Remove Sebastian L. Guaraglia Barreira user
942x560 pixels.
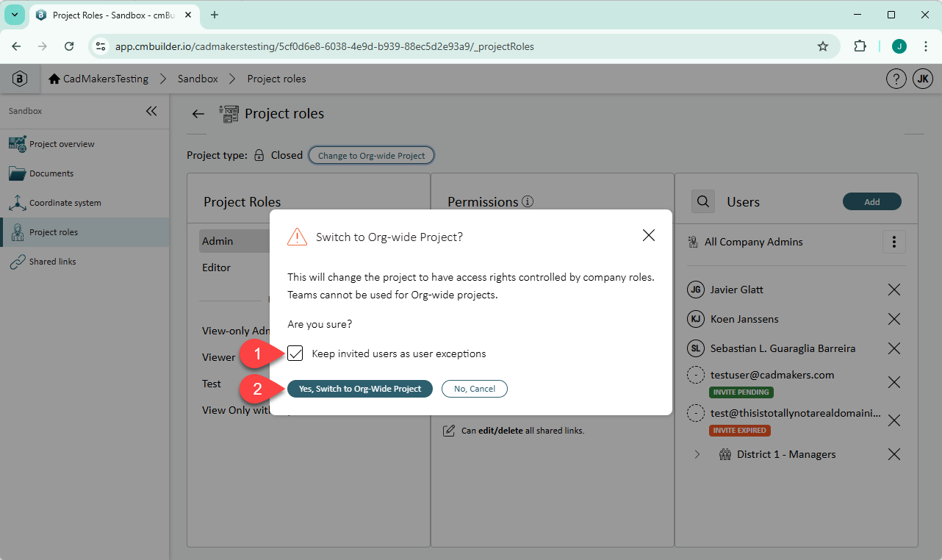click(x=894, y=348)
